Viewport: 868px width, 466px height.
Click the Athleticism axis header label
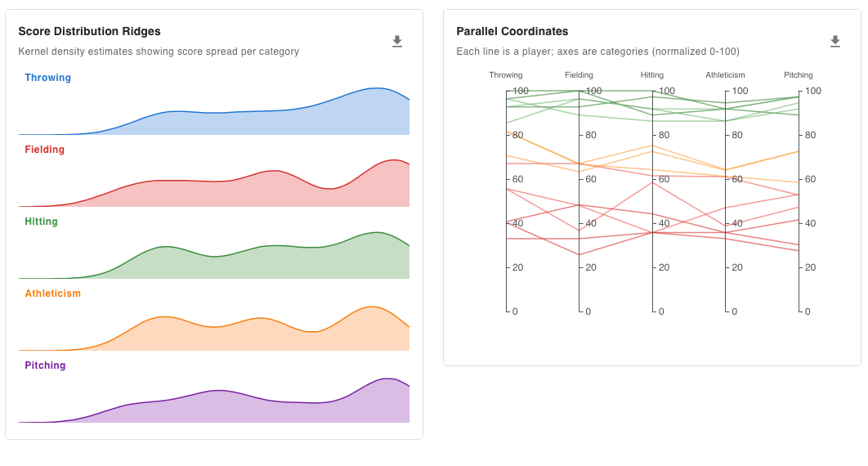click(x=725, y=75)
